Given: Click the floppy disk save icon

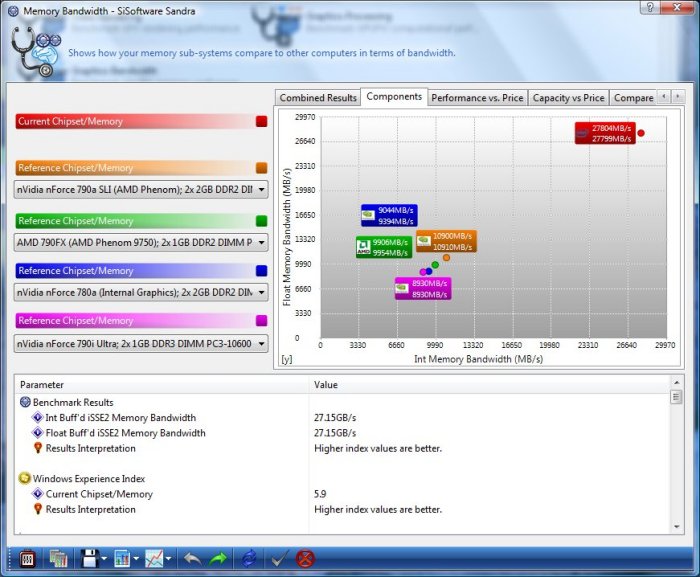Looking at the screenshot, I should pyautogui.click(x=89, y=559).
